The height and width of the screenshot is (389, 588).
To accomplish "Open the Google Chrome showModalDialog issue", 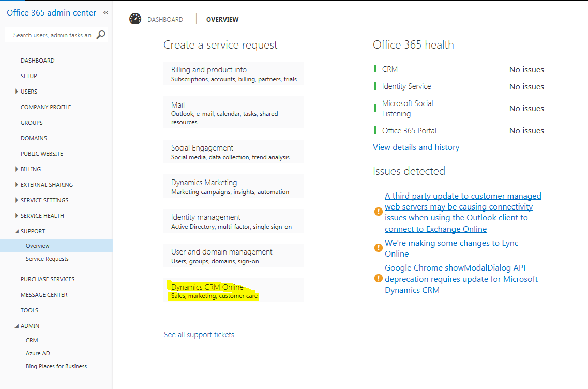I will [461, 279].
